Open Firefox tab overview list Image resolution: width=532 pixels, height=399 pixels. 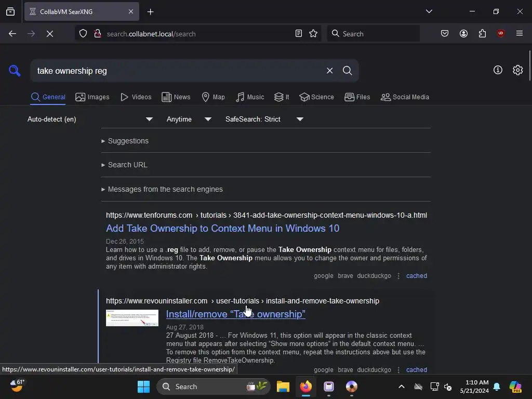click(10, 11)
